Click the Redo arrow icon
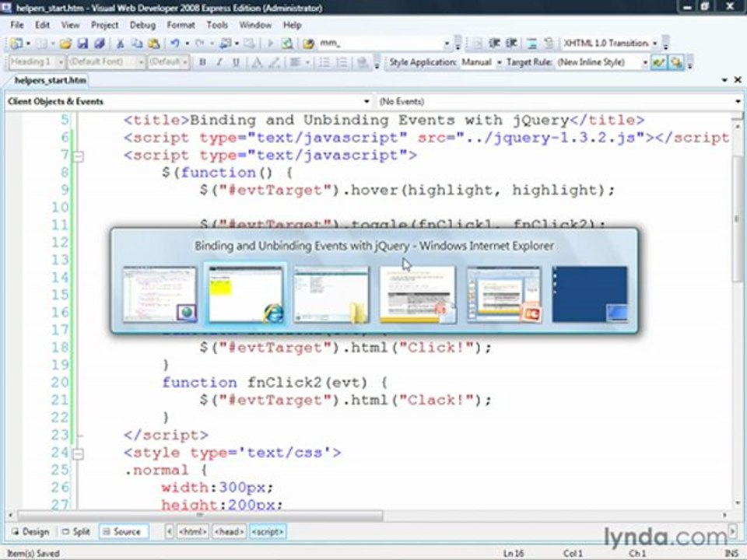747x560 pixels. pos(200,44)
